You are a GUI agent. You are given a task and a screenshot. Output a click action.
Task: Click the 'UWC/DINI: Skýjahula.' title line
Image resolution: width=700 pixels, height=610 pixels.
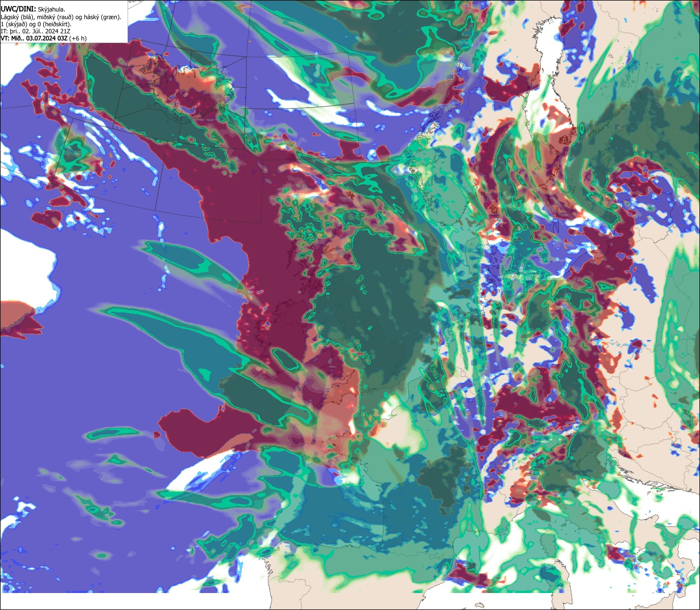[33, 9]
